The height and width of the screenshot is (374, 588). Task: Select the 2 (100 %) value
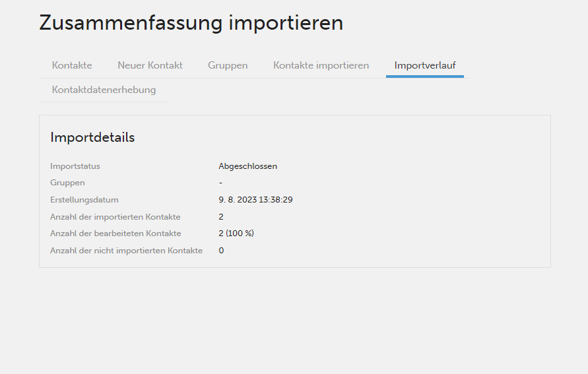click(236, 234)
